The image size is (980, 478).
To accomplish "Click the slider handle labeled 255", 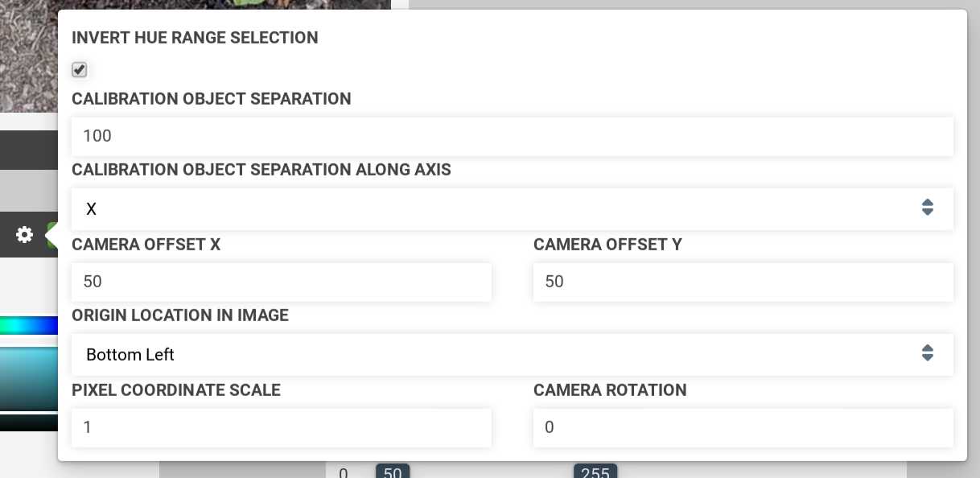I will pos(595,471).
